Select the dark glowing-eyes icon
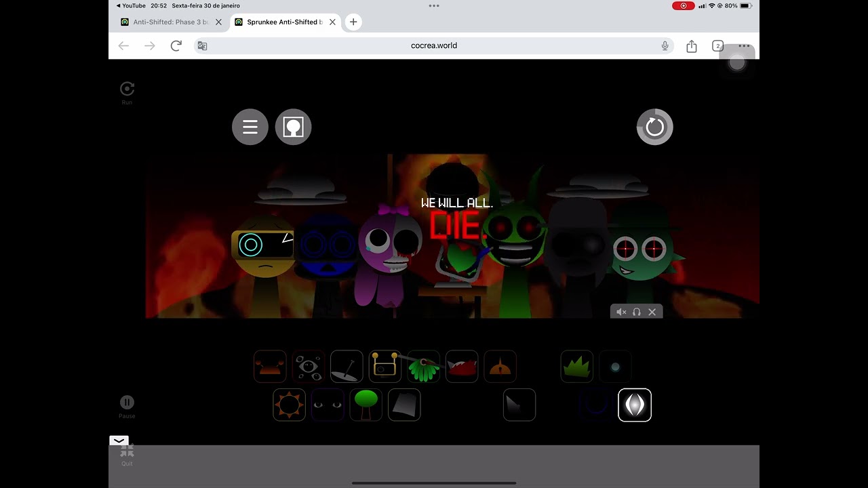Image resolution: width=868 pixels, height=488 pixels. tap(328, 405)
